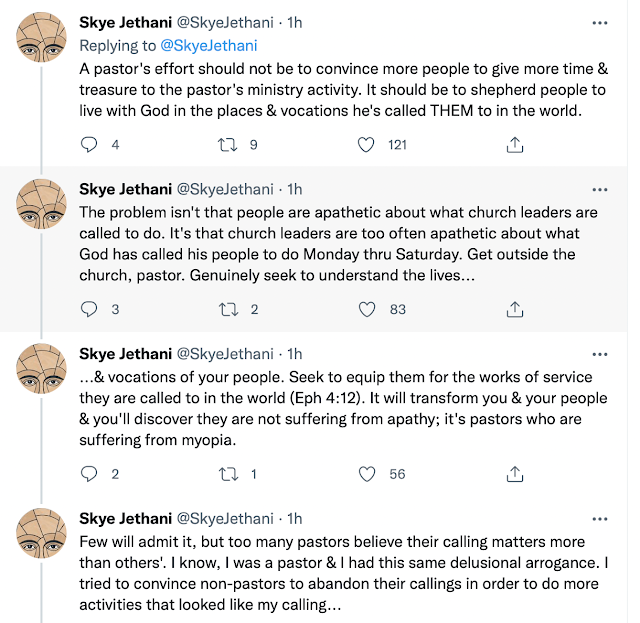Image resolution: width=640 pixels, height=623 pixels.
Task: Reply to the tweet with 2 replies
Action: pyautogui.click(x=89, y=474)
